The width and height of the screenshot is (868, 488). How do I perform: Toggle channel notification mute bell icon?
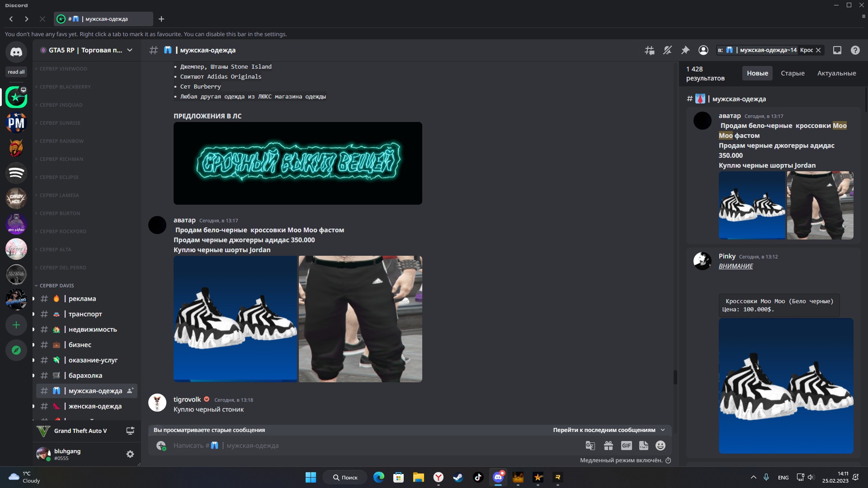pos(667,50)
